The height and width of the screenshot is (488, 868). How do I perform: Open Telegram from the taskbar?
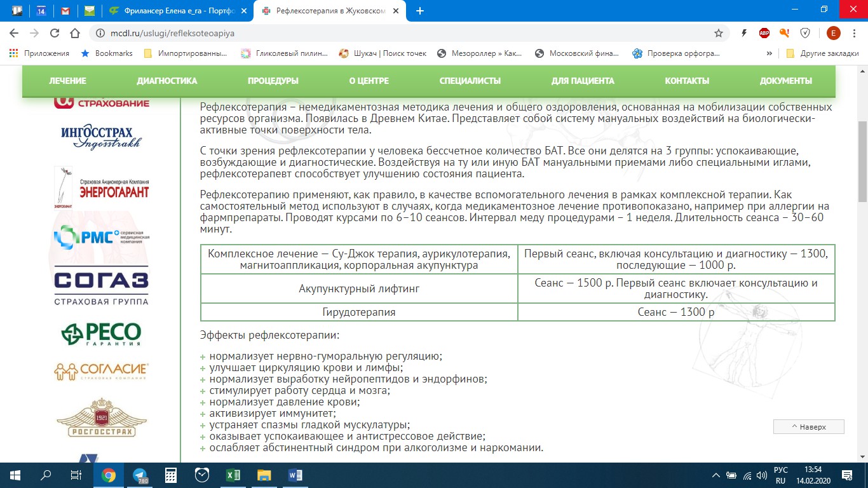140,475
